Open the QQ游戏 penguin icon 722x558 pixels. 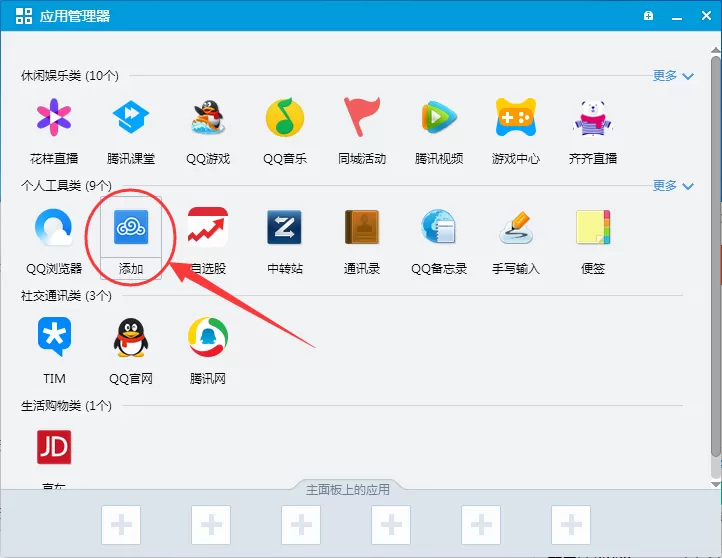pyautogui.click(x=208, y=117)
